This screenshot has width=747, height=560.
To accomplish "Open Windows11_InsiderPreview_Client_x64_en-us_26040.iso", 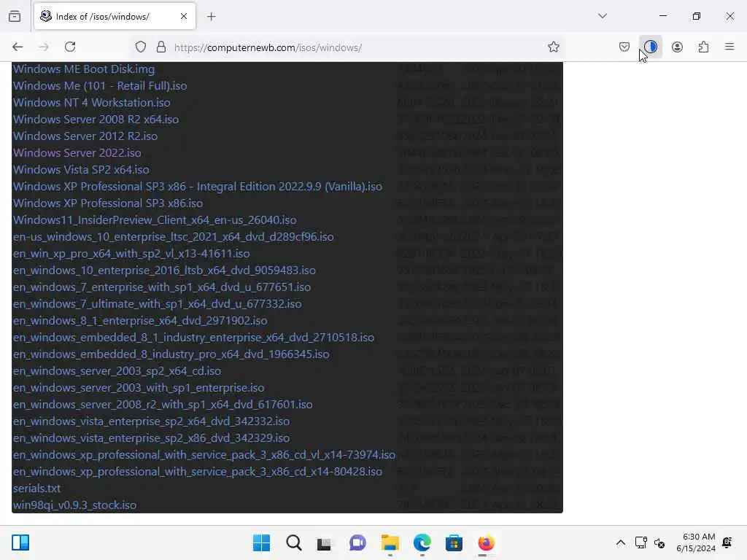I will [x=155, y=220].
